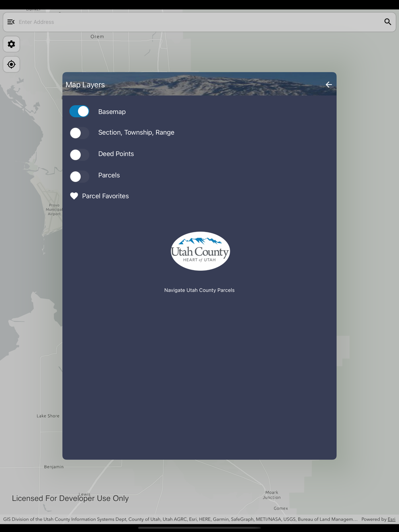
Task: Enable the Parcels layer toggle
Action: (79, 176)
